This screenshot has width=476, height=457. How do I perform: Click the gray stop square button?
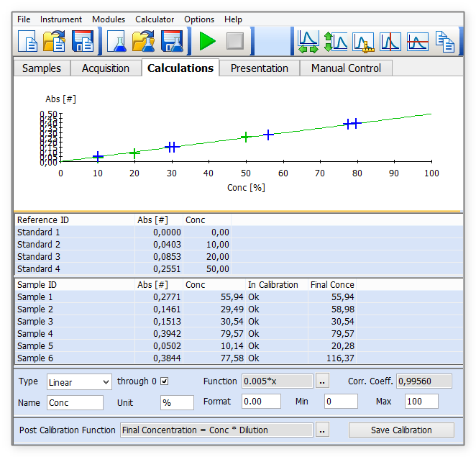235,41
